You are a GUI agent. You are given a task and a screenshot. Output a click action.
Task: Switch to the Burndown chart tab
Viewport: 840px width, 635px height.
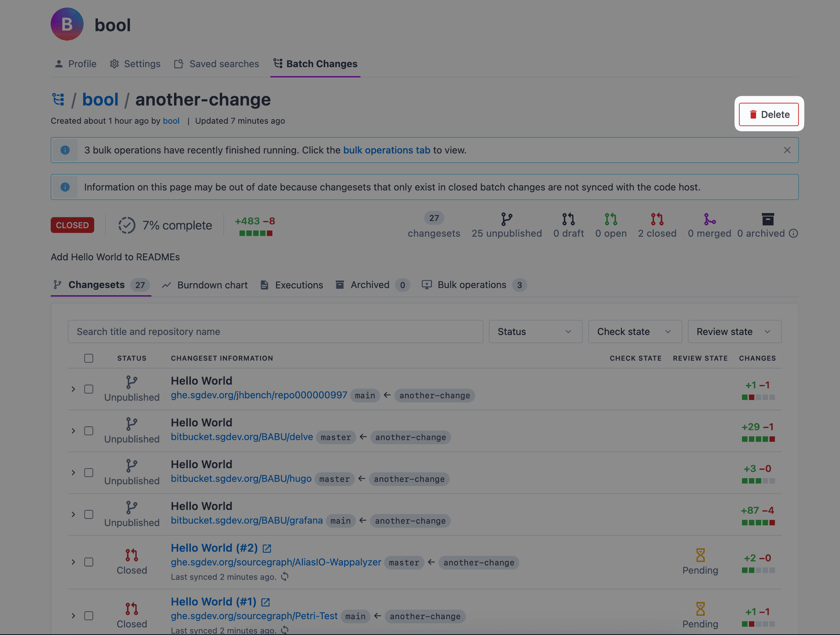coord(205,285)
